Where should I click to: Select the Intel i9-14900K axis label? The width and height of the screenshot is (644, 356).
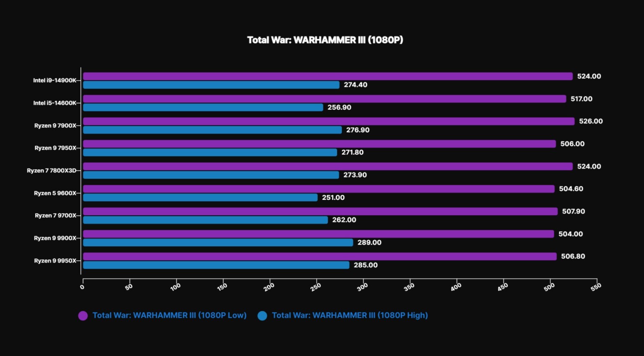[x=55, y=80]
